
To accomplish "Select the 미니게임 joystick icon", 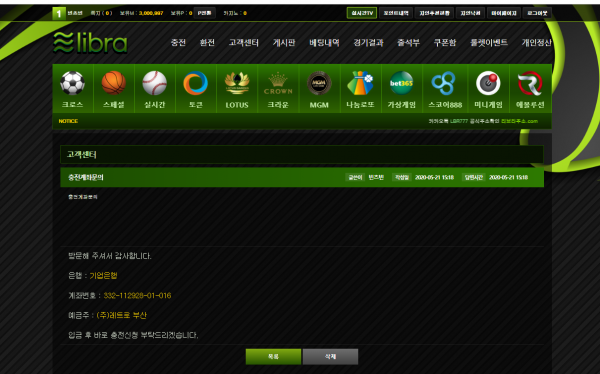I will [x=488, y=89].
